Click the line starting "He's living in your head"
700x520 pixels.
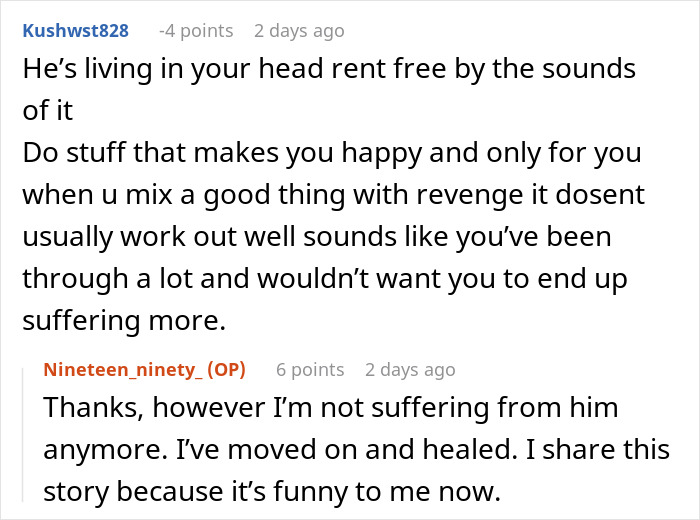tap(329, 69)
